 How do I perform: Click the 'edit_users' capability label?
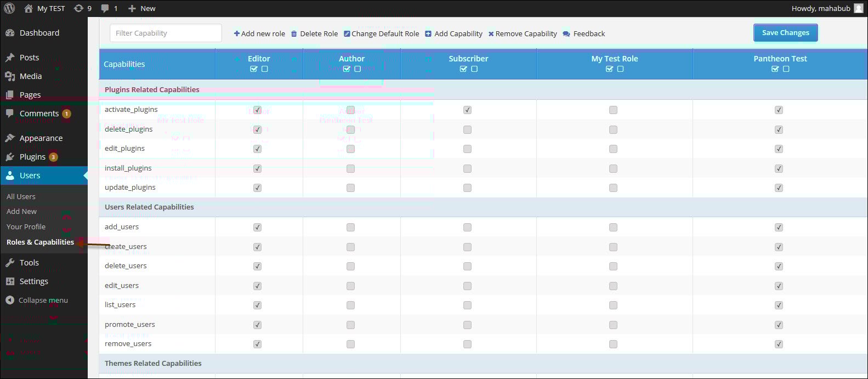click(122, 286)
